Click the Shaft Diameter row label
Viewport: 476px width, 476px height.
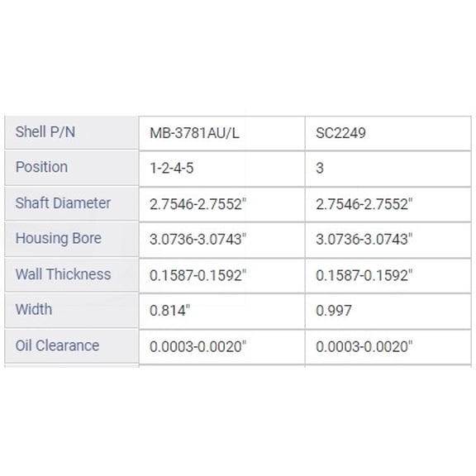[72, 203]
